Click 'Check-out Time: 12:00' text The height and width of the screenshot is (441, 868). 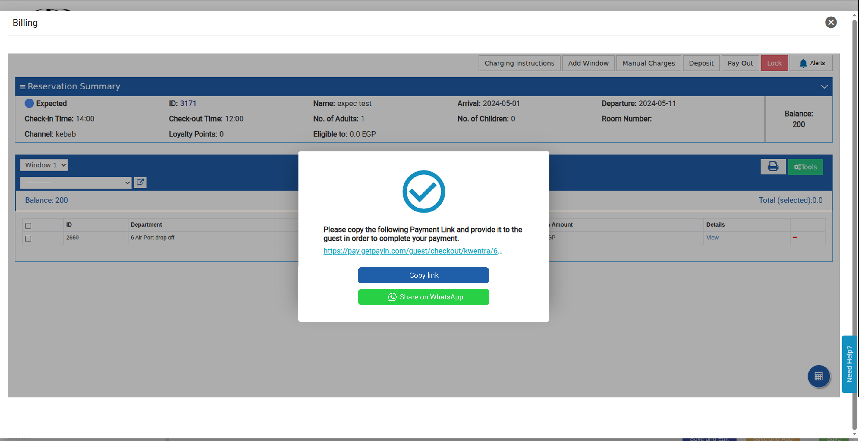pyautogui.click(x=206, y=119)
